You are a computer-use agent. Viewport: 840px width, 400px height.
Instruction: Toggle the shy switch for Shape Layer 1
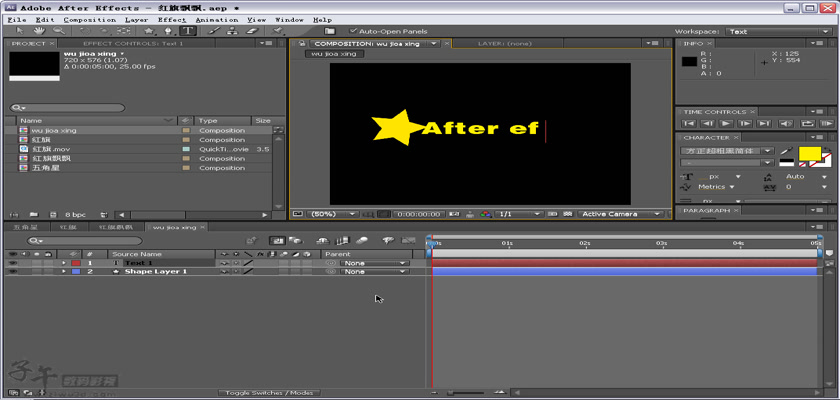[x=224, y=271]
